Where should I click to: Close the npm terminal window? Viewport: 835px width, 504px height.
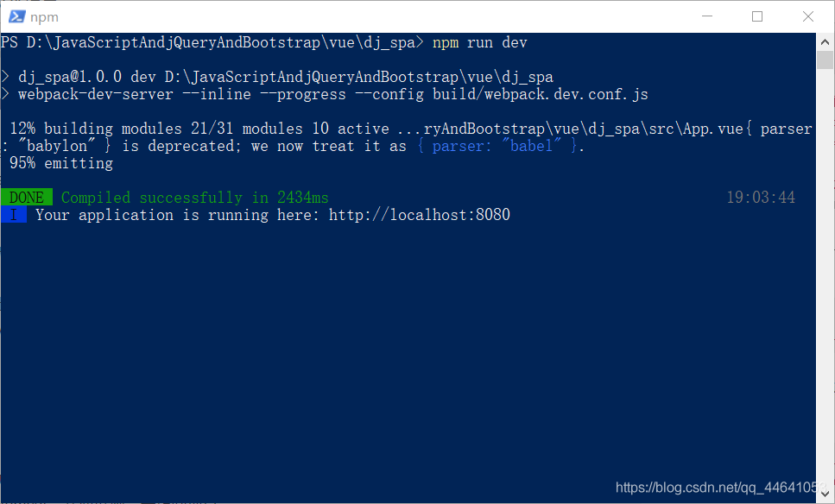click(808, 16)
